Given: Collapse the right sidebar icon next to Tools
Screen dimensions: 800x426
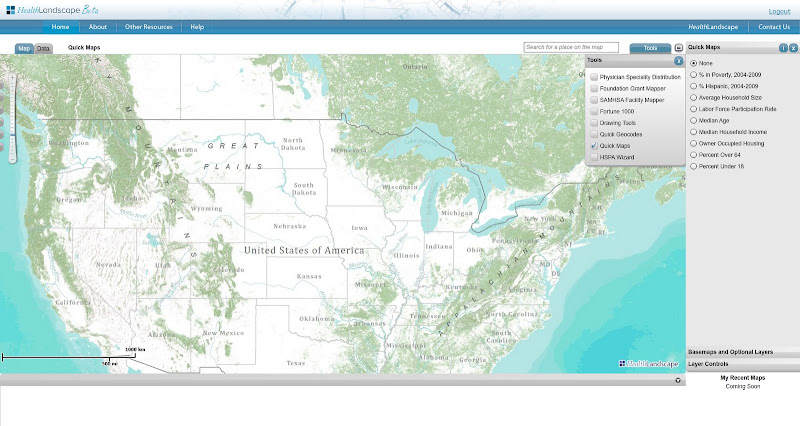Looking at the screenshot, I should (x=679, y=48).
